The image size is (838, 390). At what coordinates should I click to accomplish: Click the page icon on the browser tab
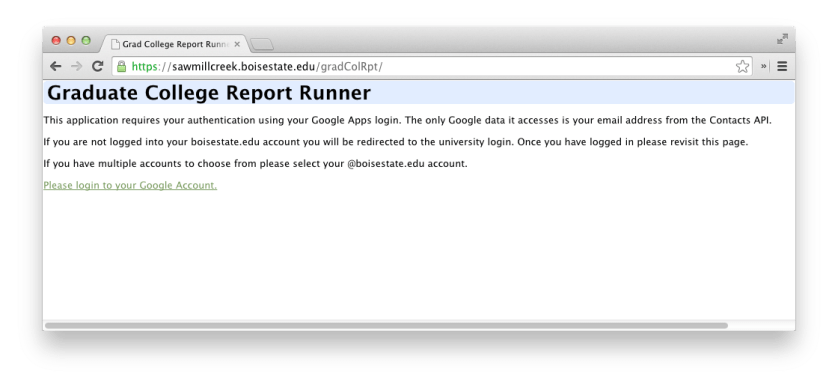[x=115, y=44]
